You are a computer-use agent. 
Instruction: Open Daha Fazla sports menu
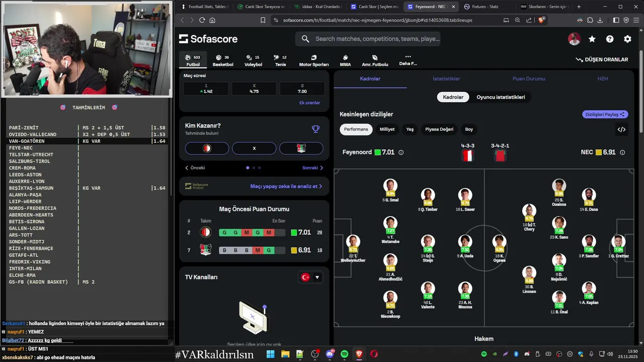tap(408, 60)
